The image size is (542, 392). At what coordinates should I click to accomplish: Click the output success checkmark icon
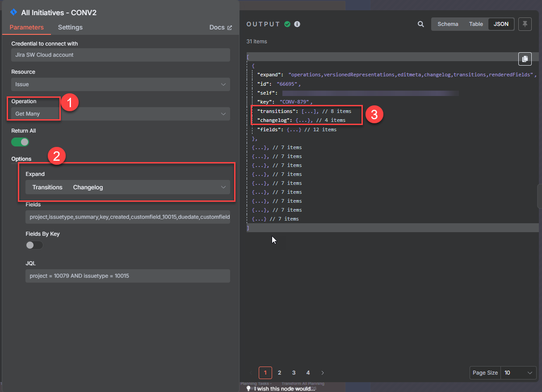coord(287,24)
